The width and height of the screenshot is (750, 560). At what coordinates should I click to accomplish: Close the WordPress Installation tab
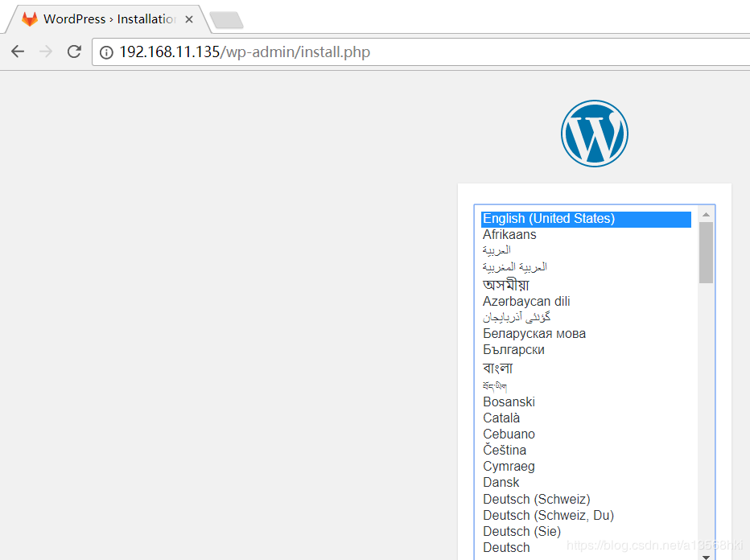pos(189,19)
